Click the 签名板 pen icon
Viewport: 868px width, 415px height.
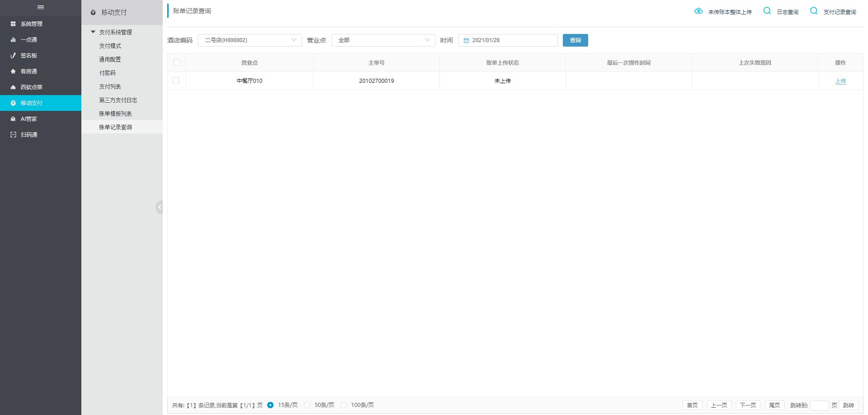click(x=13, y=56)
